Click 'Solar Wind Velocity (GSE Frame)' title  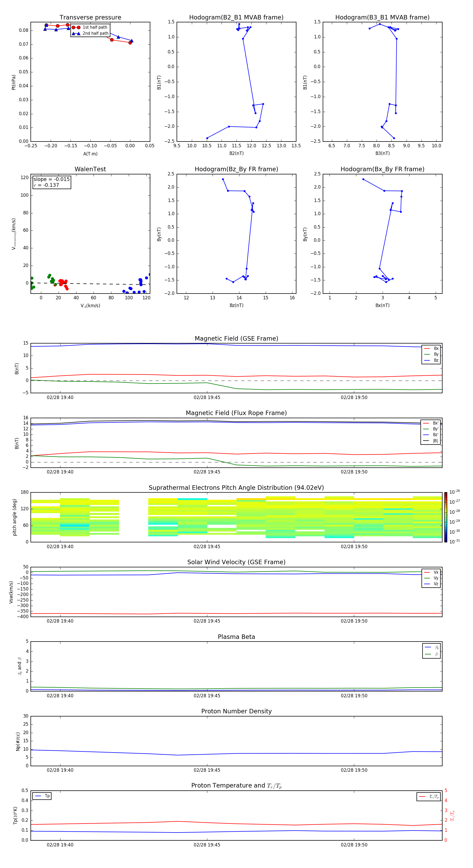tap(236, 562)
